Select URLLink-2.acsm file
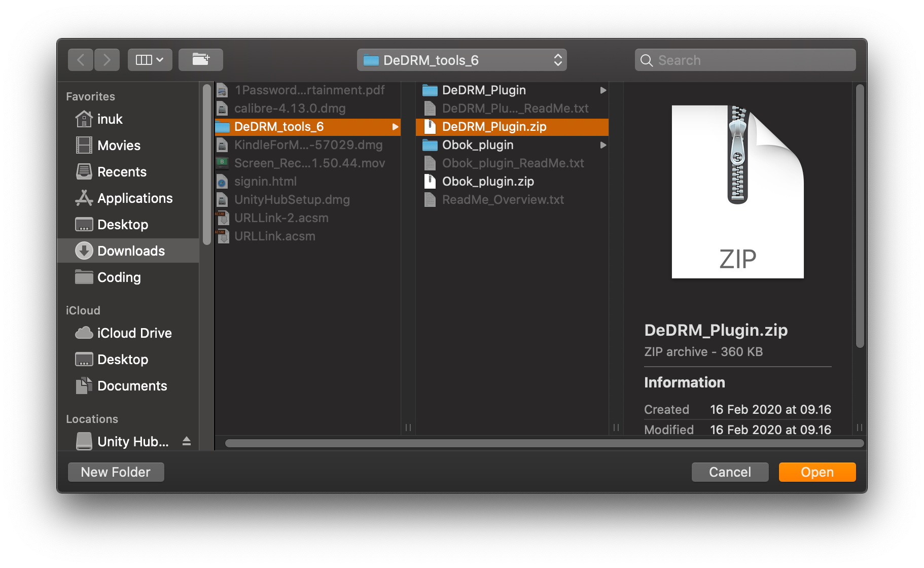Image resolution: width=924 pixels, height=568 pixels. [308, 218]
